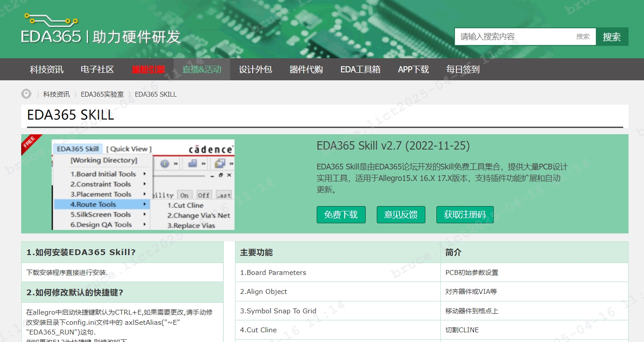This screenshot has height=342, width=644.
Task: Open the EDA工具箱 navigation item
Action: pyautogui.click(x=360, y=69)
